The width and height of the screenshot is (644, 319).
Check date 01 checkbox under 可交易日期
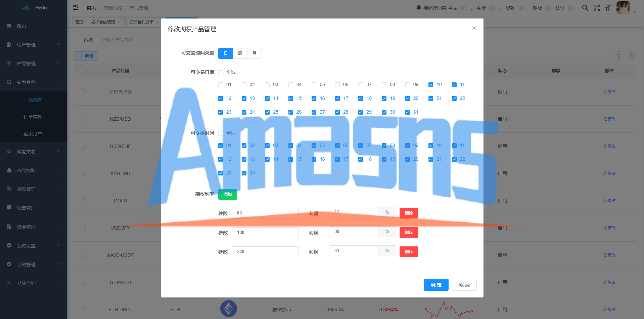tap(221, 85)
